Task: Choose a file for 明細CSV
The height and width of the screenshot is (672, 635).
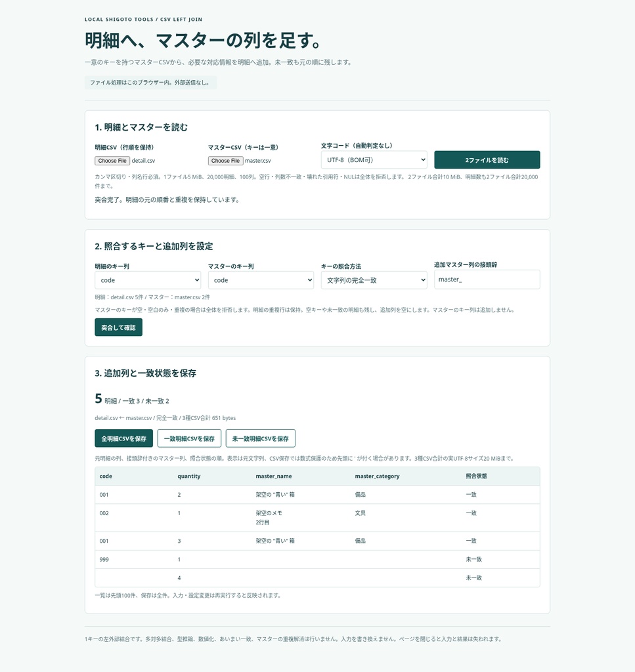Action: [112, 161]
